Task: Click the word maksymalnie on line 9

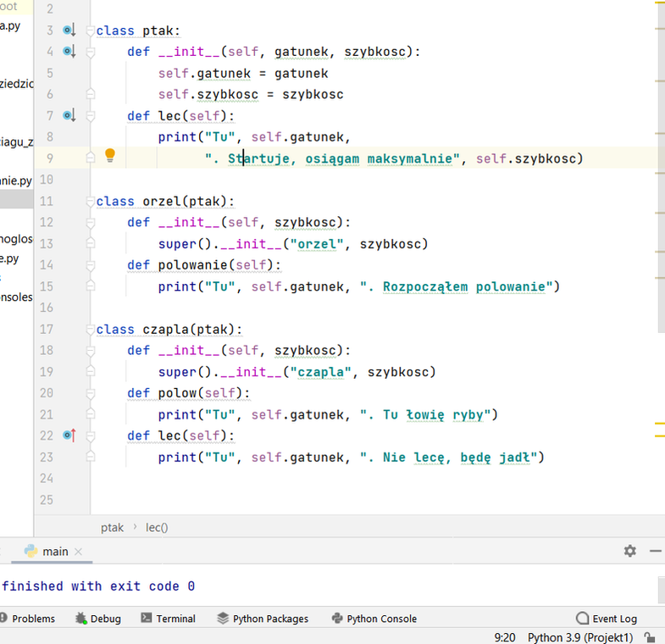Action: 410,158
